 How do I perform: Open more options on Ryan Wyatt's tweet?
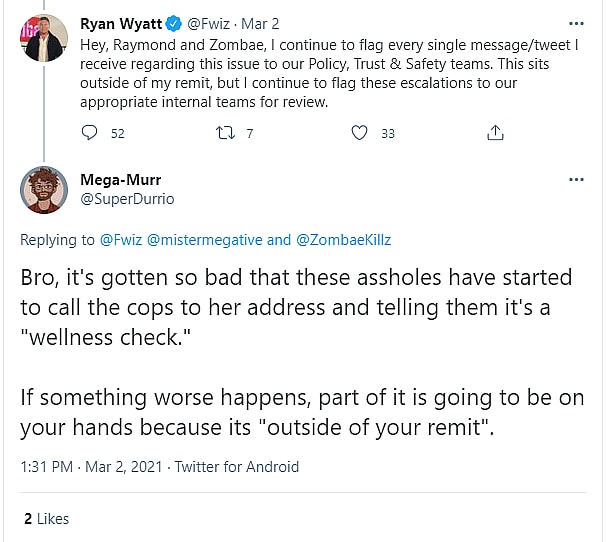pos(576,22)
